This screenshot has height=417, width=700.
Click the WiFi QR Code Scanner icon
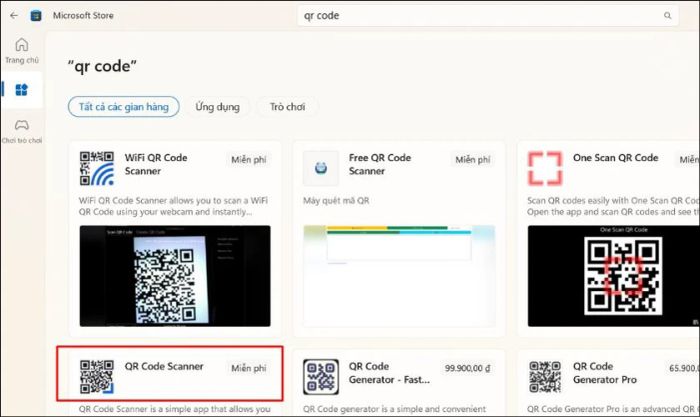(x=96, y=168)
